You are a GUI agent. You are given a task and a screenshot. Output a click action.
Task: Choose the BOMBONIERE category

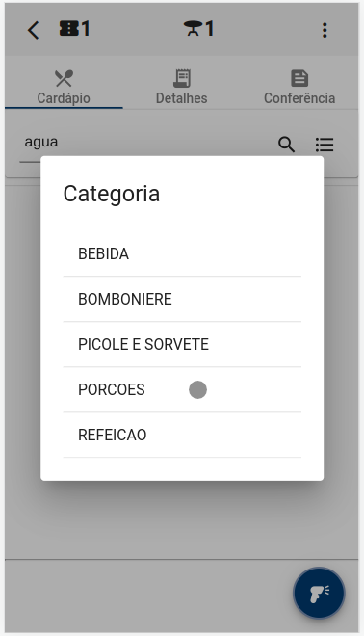coord(182,299)
